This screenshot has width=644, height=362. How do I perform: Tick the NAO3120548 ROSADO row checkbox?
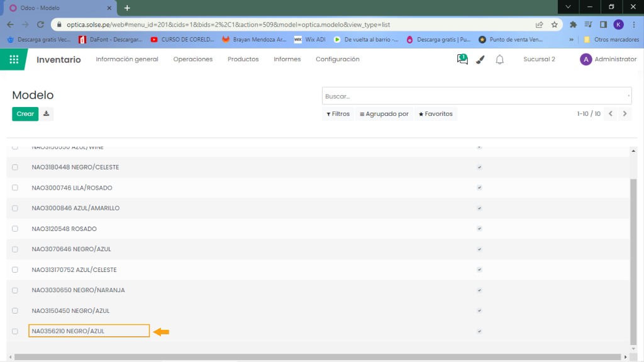(x=15, y=229)
